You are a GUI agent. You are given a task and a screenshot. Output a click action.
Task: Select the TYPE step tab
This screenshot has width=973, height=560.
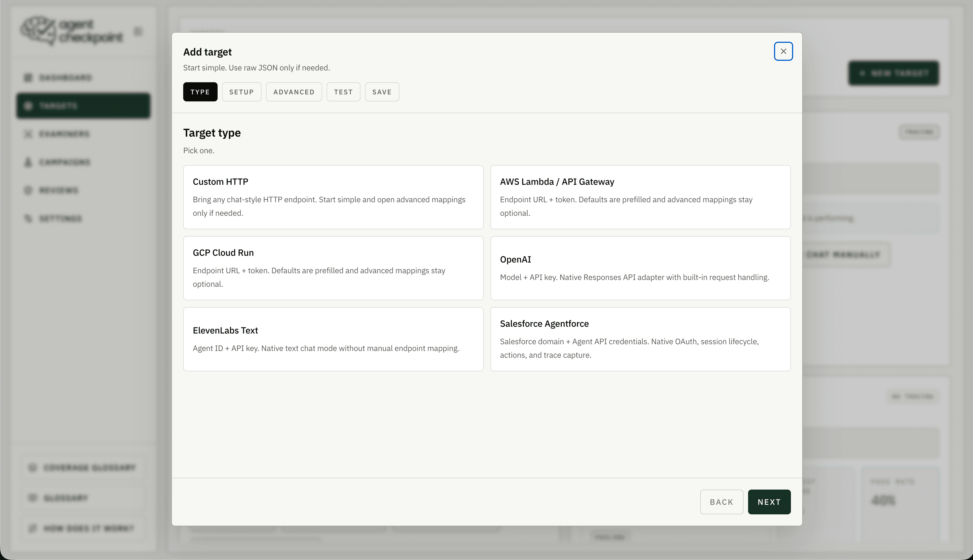point(200,92)
